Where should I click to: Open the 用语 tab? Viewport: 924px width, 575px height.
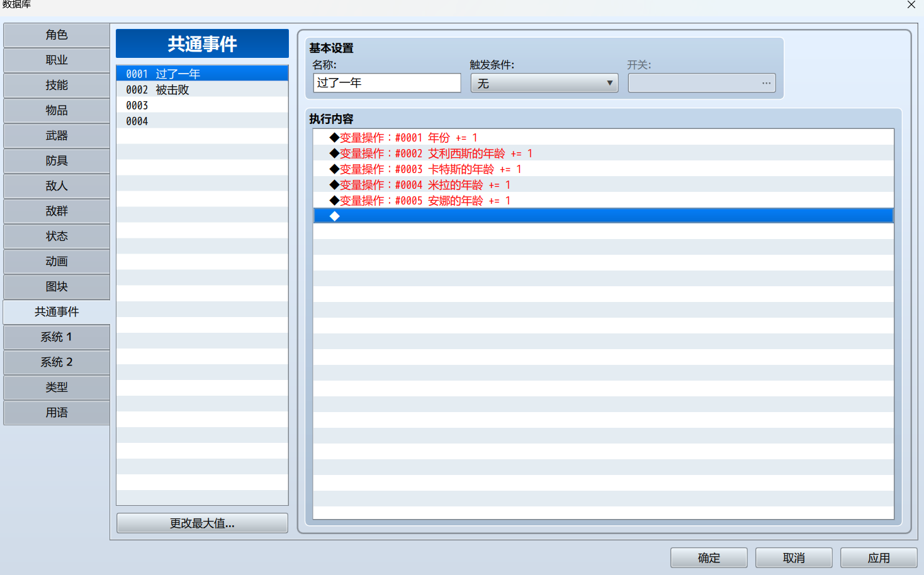(57, 413)
